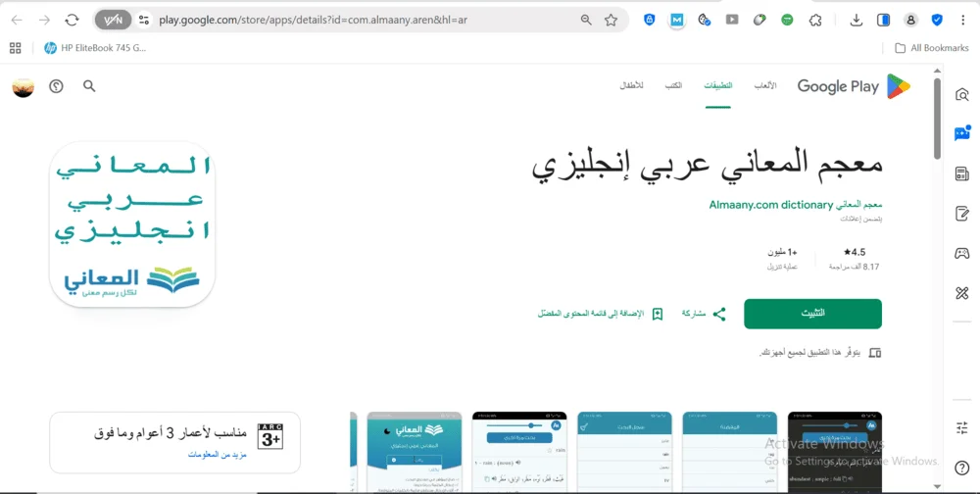Click the address bar URL field
Screen dimensions: 980x494
[x=363, y=20]
